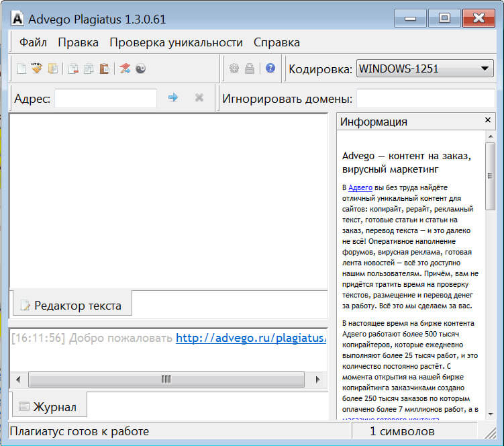Open the Кодировка WINDOWS-1251 dropdown

[425, 69]
